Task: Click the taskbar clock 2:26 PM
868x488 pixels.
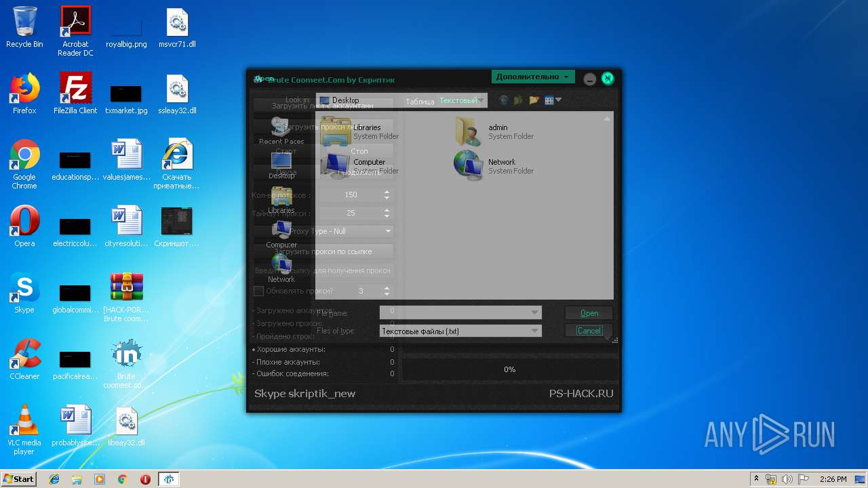Action: tap(833, 479)
